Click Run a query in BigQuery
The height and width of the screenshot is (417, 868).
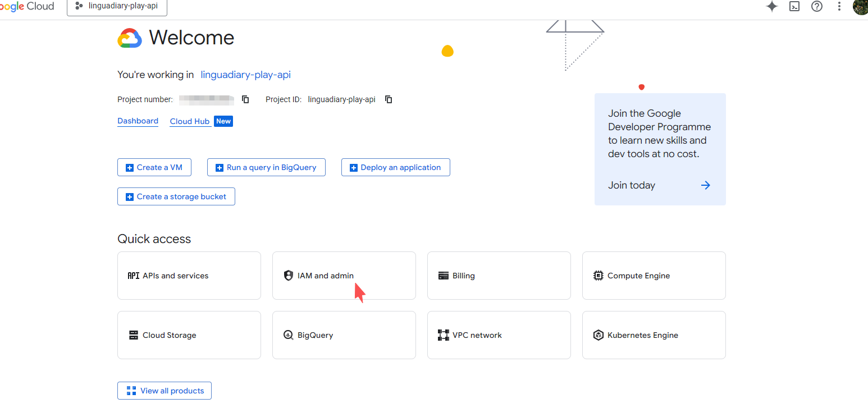266,167
